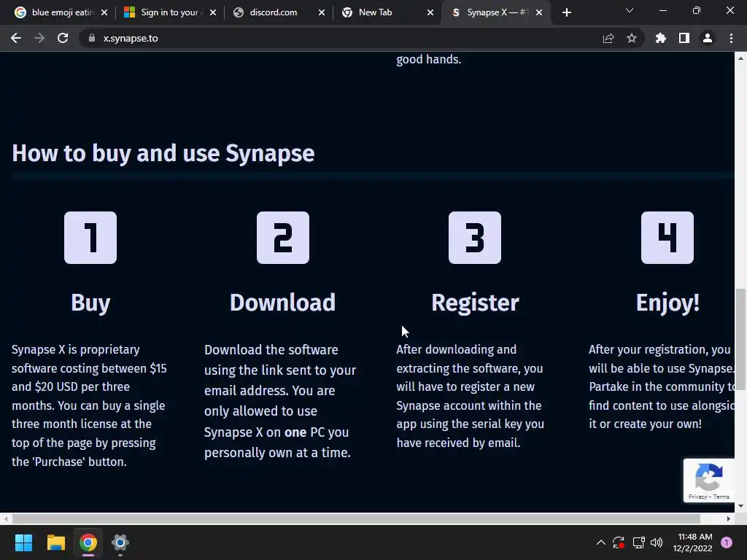Bookmark this page with the star

pyautogui.click(x=632, y=38)
